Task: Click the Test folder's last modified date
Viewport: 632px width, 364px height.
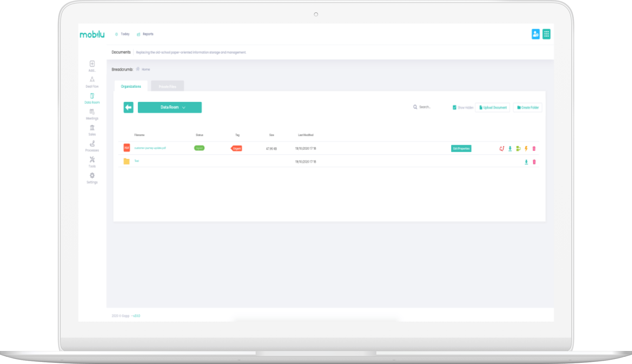Action: [x=306, y=162]
